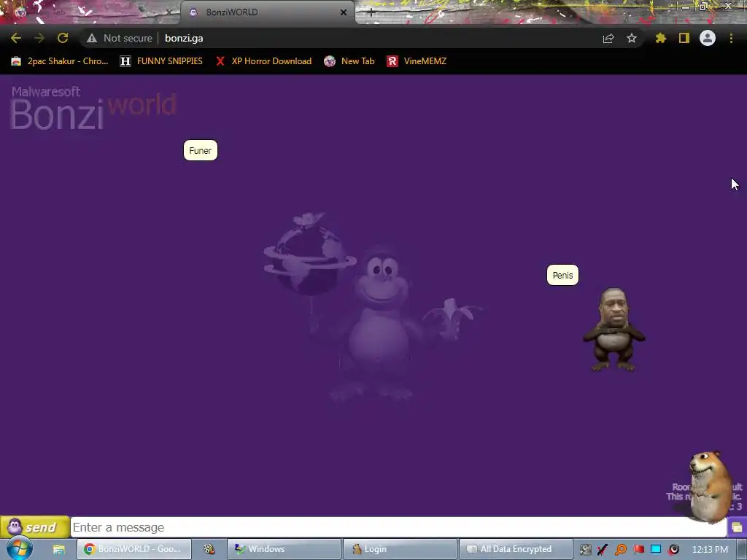This screenshot has height=560, width=747.
Task: Click the Funer speech bubble
Action: 201,150
